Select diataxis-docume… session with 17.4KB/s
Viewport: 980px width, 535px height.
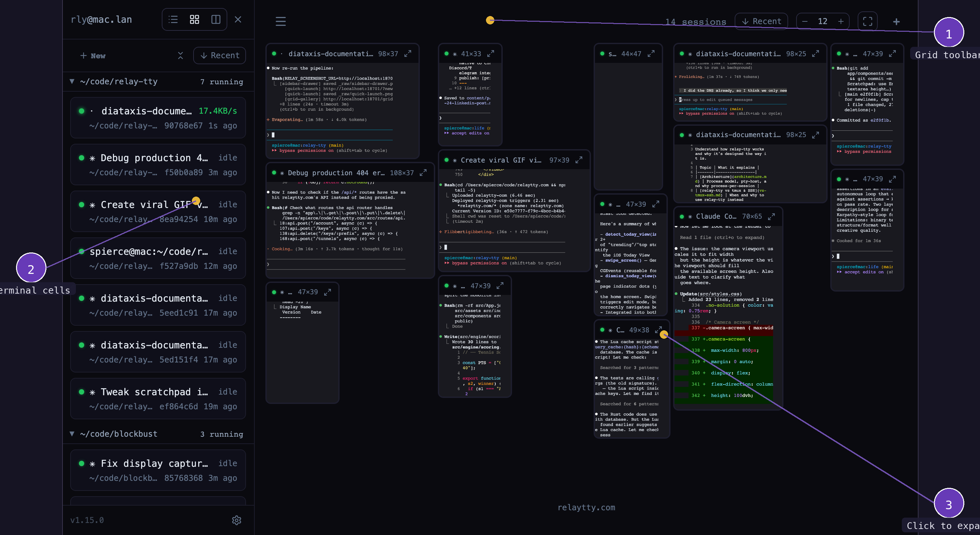pos(158,118)
